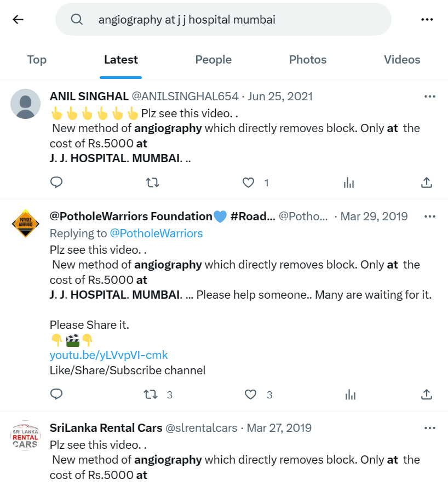Like the PotholeWarriors Foundation reply
448x485 pixels.
coord(250,395)
